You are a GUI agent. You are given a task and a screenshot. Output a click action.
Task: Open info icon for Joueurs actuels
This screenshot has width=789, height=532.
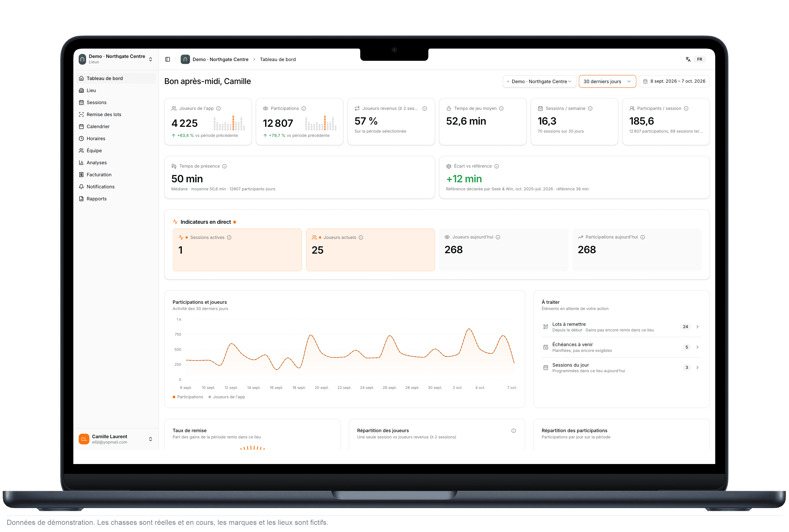click(361, 238)
